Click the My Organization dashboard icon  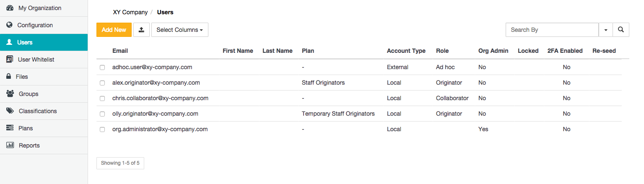[x=10, y=8]
